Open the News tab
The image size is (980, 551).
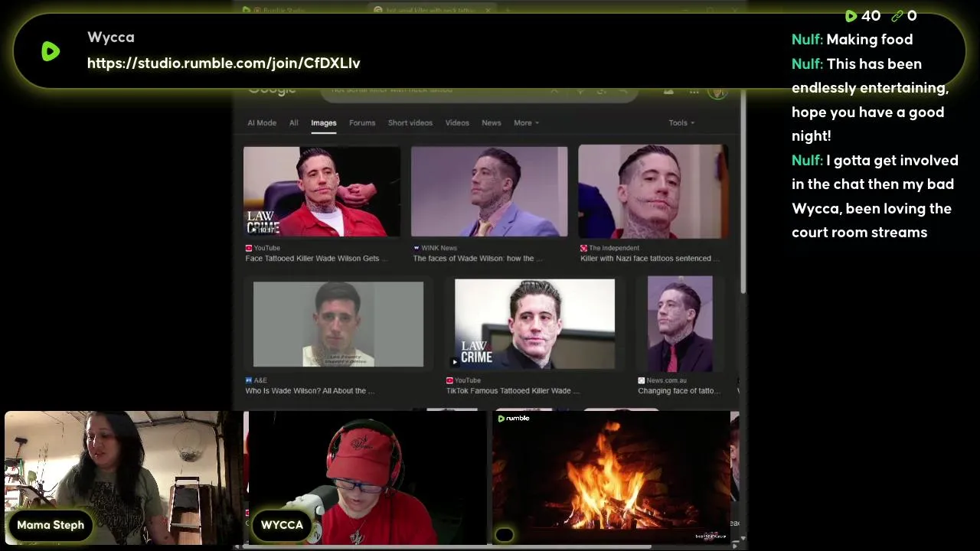[492, 122]
